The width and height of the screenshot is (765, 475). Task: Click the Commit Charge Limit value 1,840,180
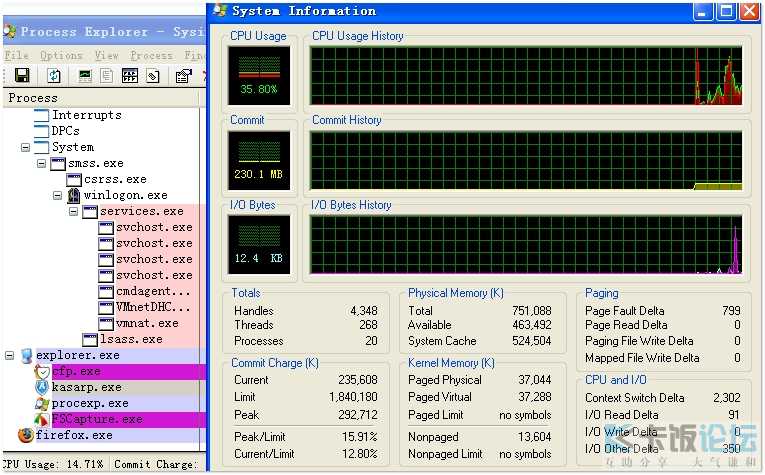[354, 397]
